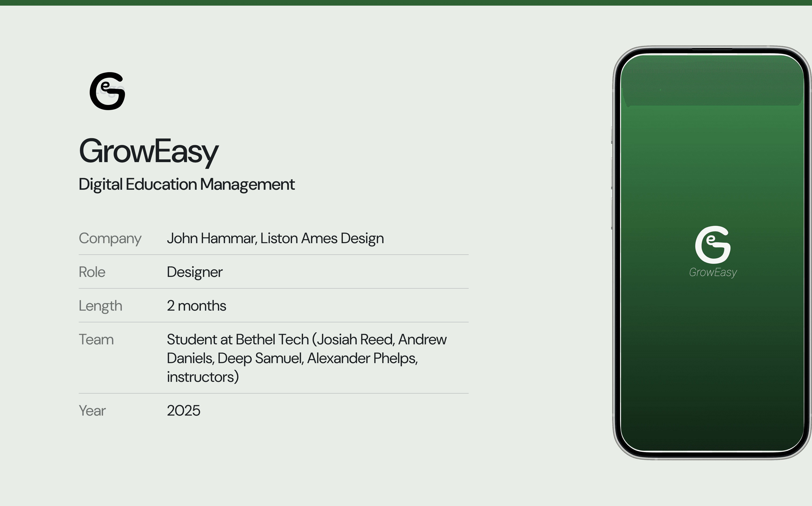This screenshot has width=812, height=506.
Task: Click GrowEasy wordmark on phone screen
Action: click(x=713, y=272)
